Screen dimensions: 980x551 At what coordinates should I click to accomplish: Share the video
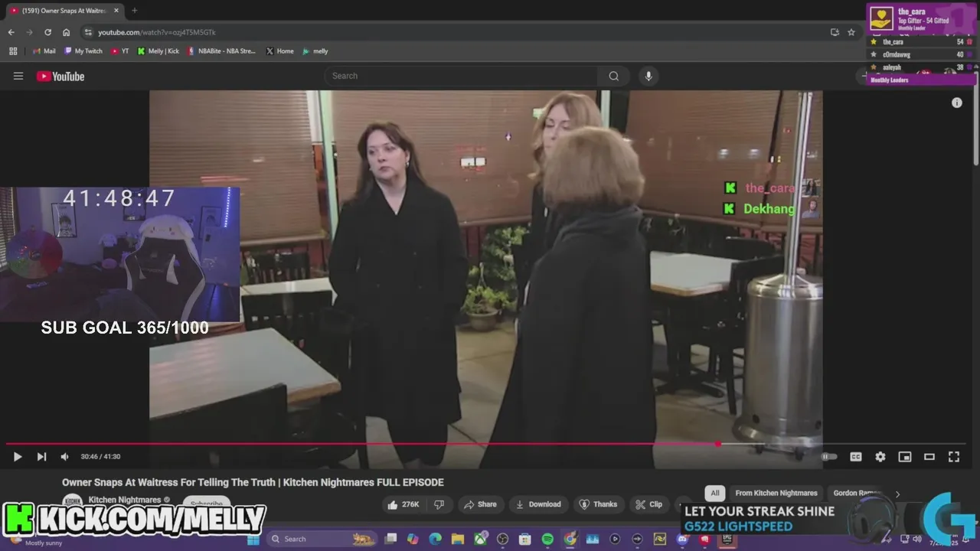point(479,504)
